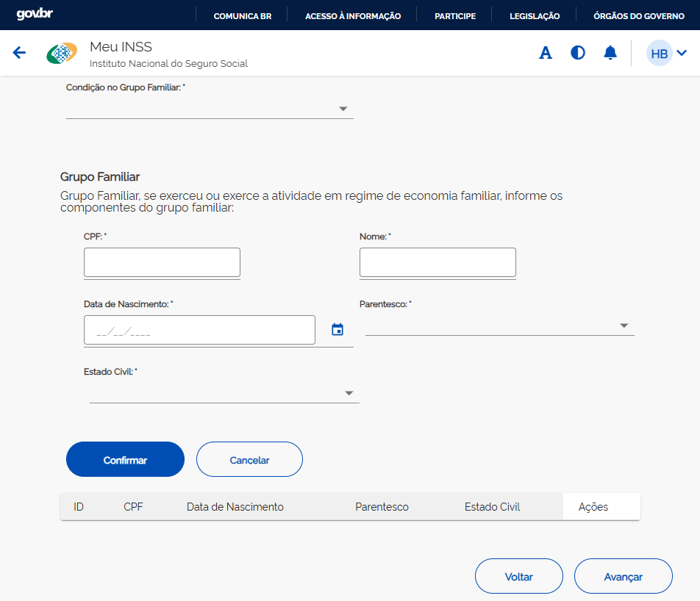The image size is (700, 601).
Task: Open the Estado Civil dropdown
Action: coord(224,393)
